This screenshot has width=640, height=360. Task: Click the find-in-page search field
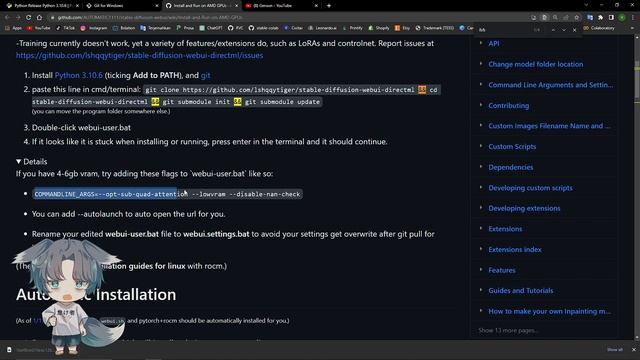click(x=504, y=30)
